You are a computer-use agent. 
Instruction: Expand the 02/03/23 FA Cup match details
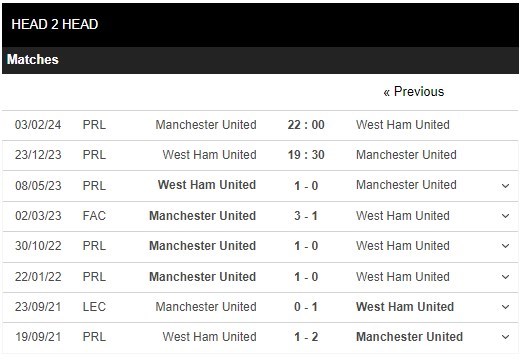pos(505,216)
